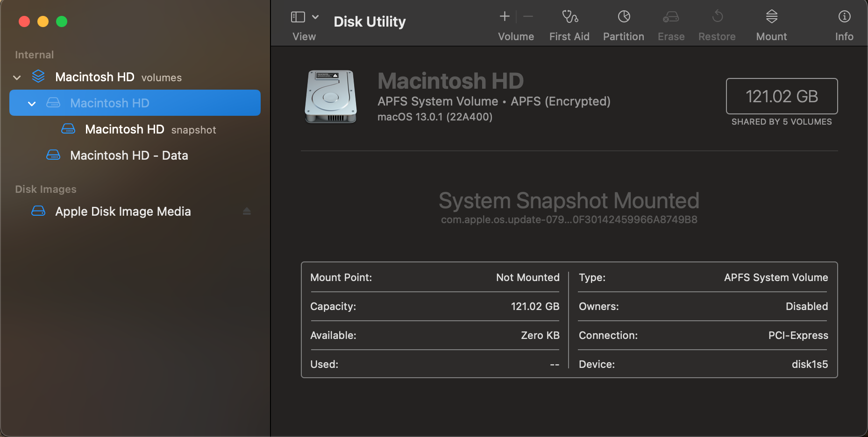
Task: Click the Disk Utility window title
Action: [x=370, y=21]
